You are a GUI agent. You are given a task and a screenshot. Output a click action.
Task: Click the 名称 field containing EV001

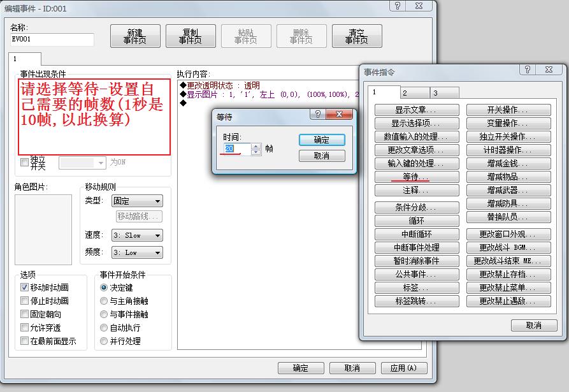pyautogui.click(x=52, y=40)
